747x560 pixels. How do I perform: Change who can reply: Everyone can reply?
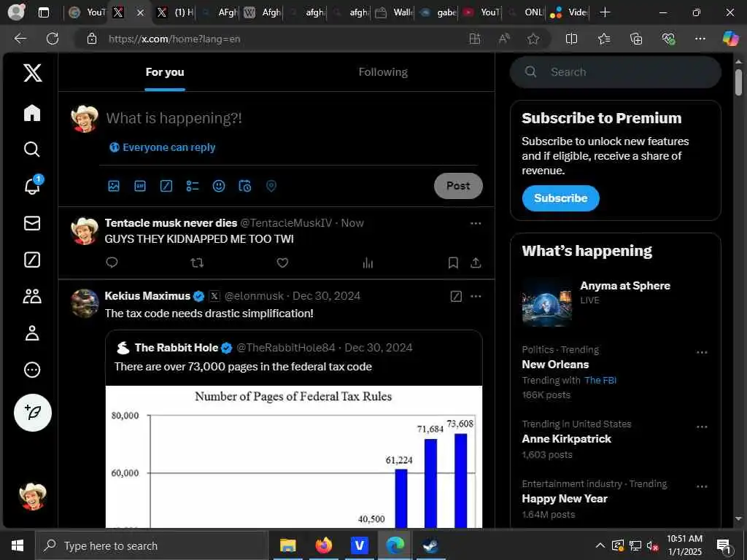[163, 147]
